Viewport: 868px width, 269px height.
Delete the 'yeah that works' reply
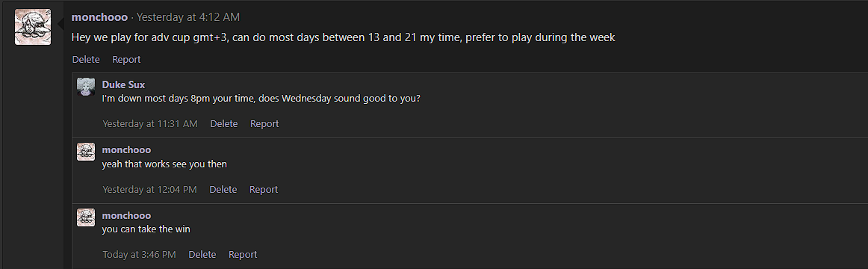coord(223,189)
